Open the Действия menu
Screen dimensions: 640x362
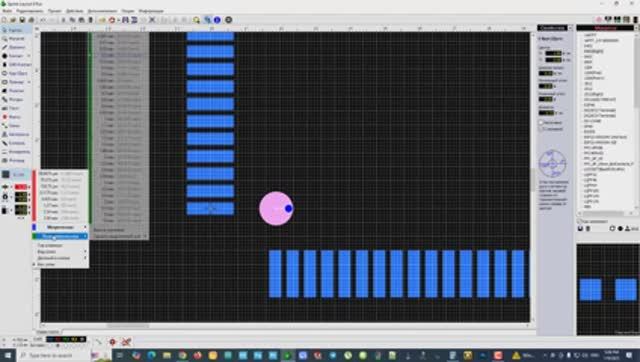tap(74, 11)
